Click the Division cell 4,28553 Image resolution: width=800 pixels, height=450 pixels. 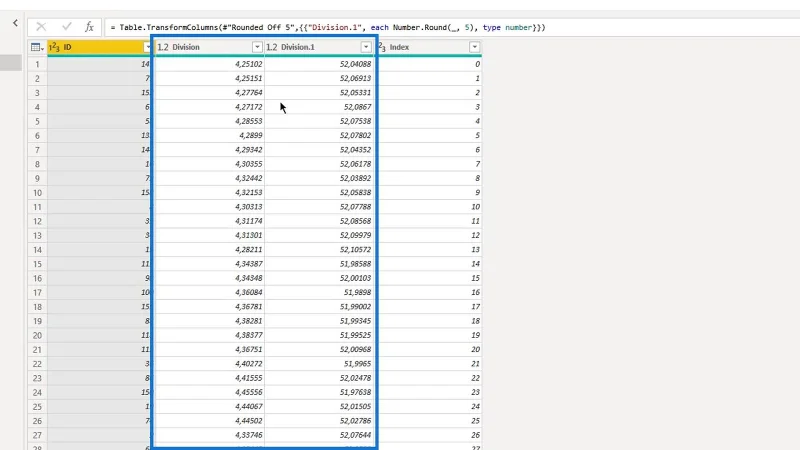(x=209, y=121)
